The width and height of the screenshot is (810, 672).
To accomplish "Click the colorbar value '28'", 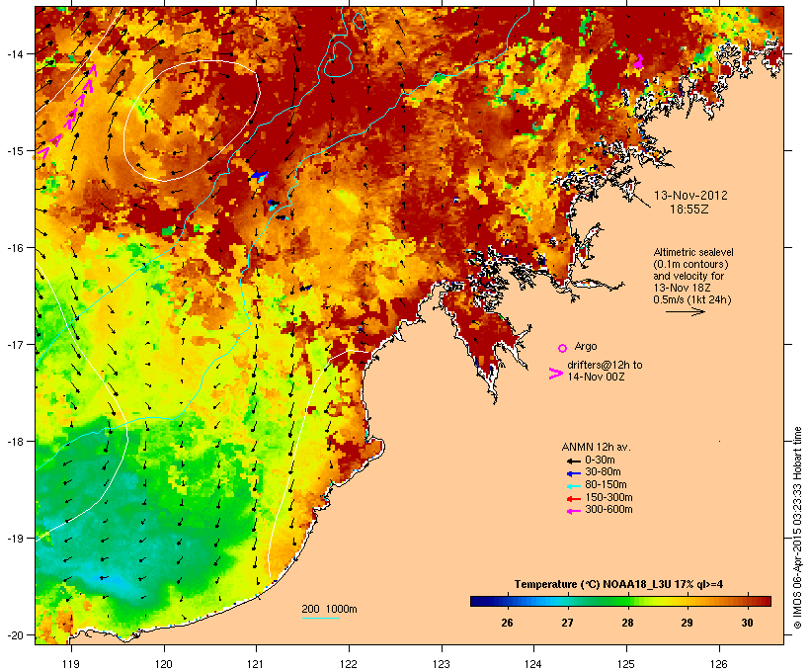I will tap(627, 623).
